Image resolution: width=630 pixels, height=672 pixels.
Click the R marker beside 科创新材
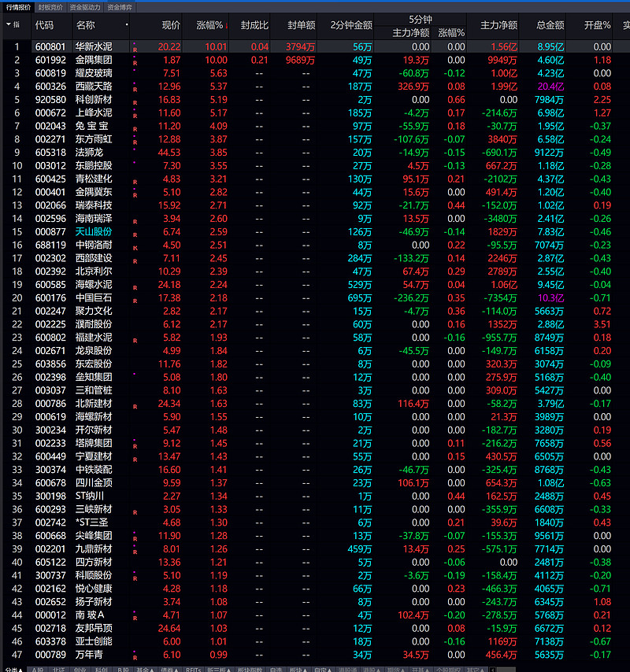point(135,103)
